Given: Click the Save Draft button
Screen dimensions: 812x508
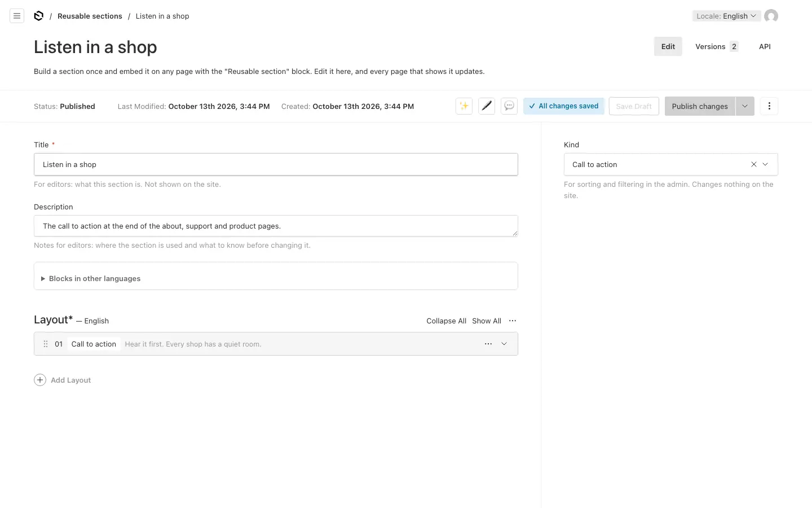Looking at the screenshot, I should pyautogui.click(x=634, y=106).
